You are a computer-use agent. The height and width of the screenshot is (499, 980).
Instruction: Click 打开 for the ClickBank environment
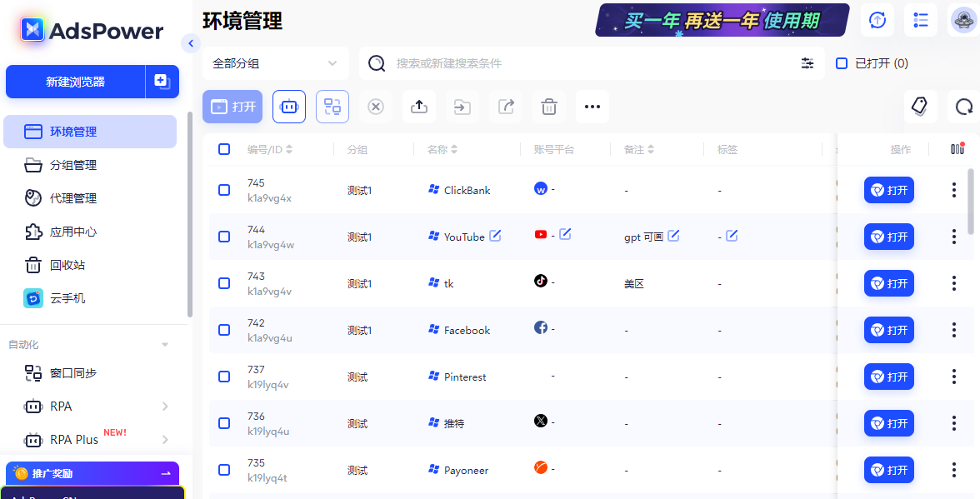click(x=888, y=190)
